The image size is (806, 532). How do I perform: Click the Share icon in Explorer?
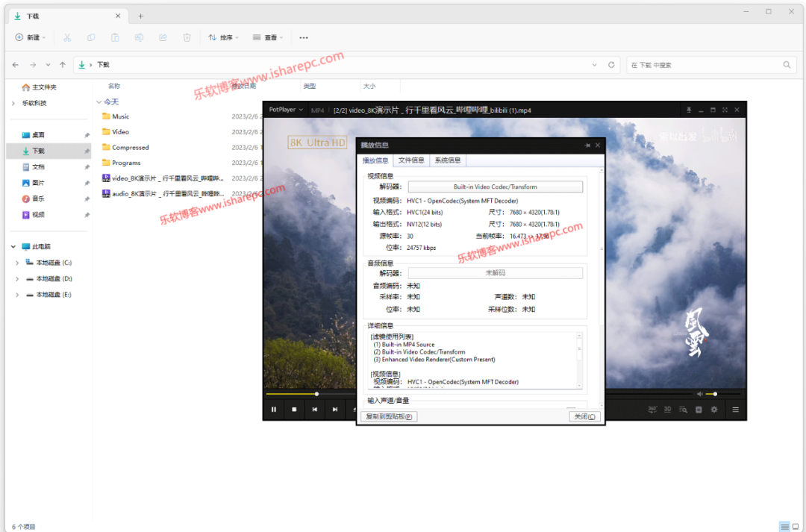click(163, 37)
